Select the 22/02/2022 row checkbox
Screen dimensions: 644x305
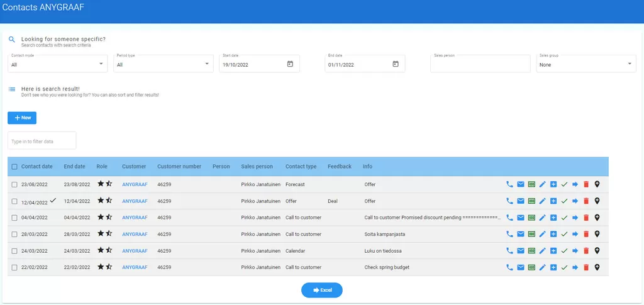point(14,267)
